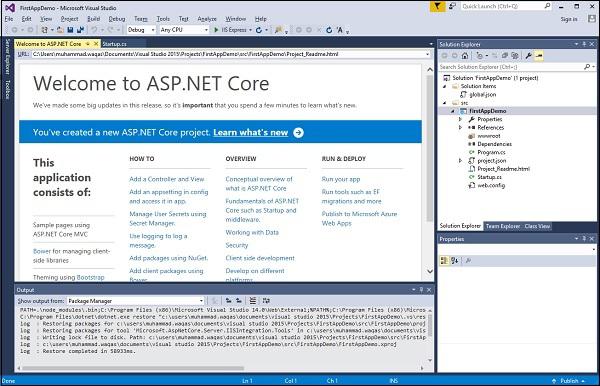Open the Any CPU platform dropdown
Screen dimensions: 600x386
206,30
